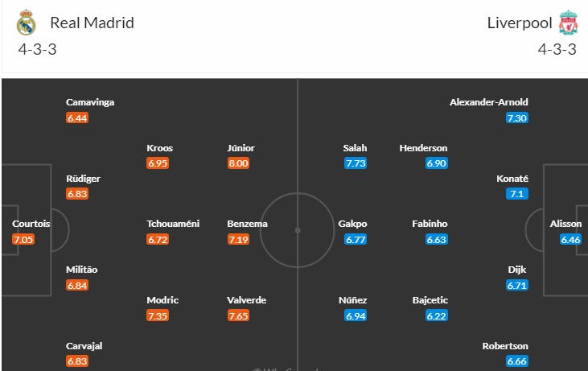
Task: Open the Liverpool team name link
Action: (519, 23)
